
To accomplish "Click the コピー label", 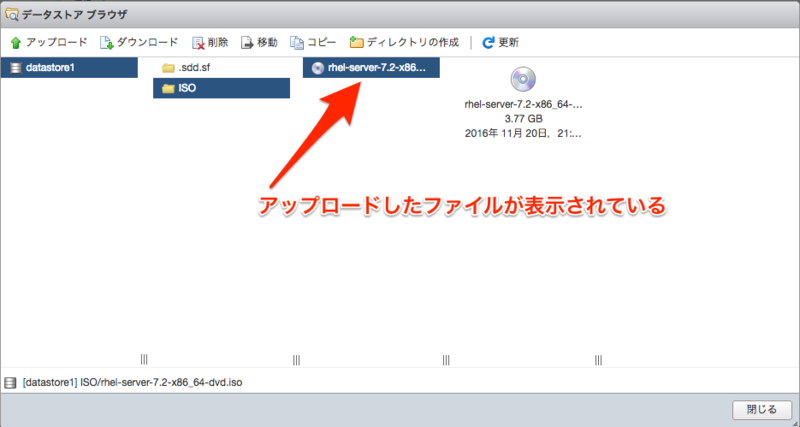I will (x=321, y=42).
